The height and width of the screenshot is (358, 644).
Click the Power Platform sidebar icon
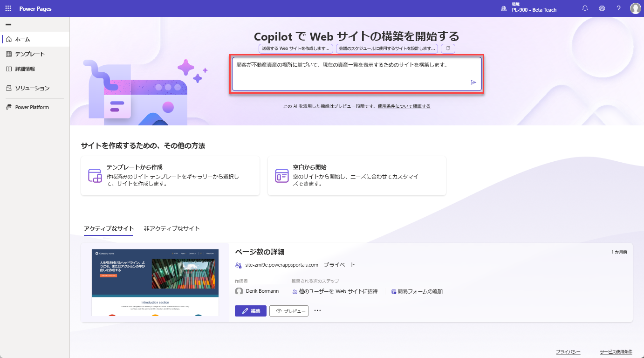tap(9, 107)
